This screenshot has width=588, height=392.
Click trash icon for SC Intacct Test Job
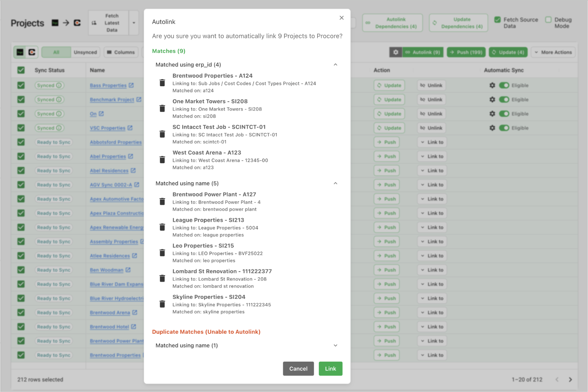pos(162,134)
